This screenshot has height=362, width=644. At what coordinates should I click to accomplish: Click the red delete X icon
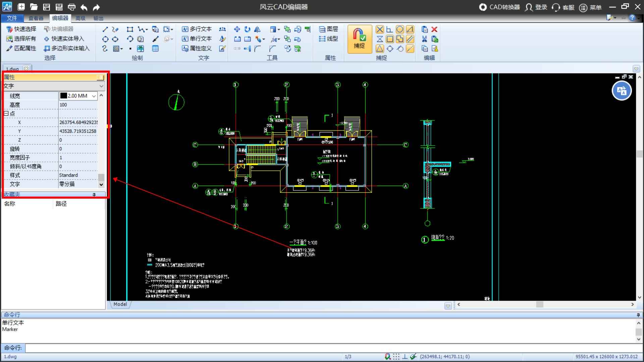[x=434, y=29]
